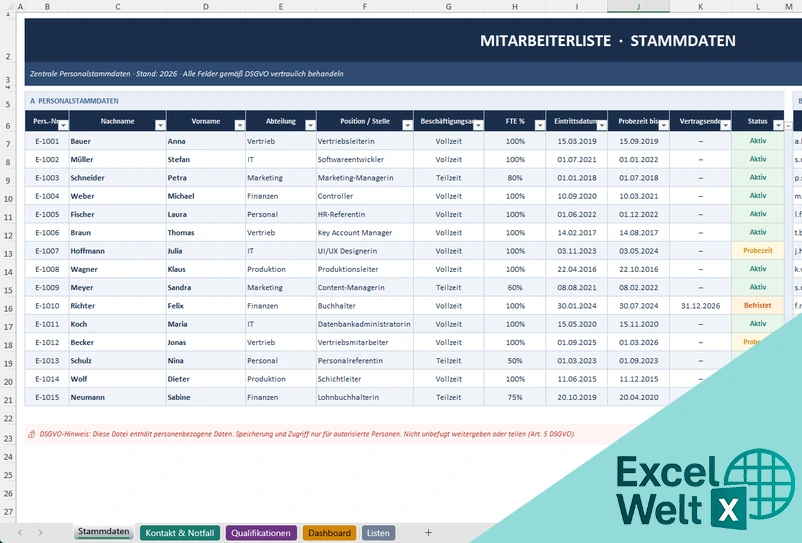802x543 pixels.
Task: Open the Beschäftigungsart filter dropdown
Action: [478, 126]
